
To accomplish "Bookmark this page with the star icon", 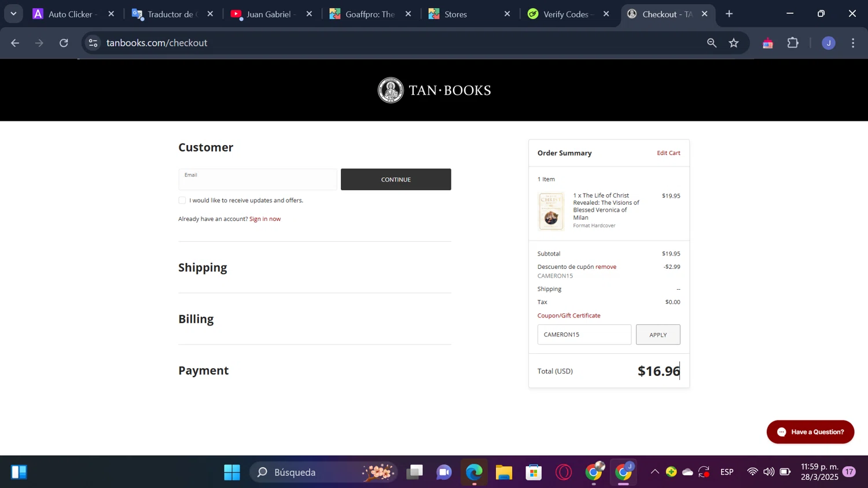I will pyautogui.click(x=734, y=43).
